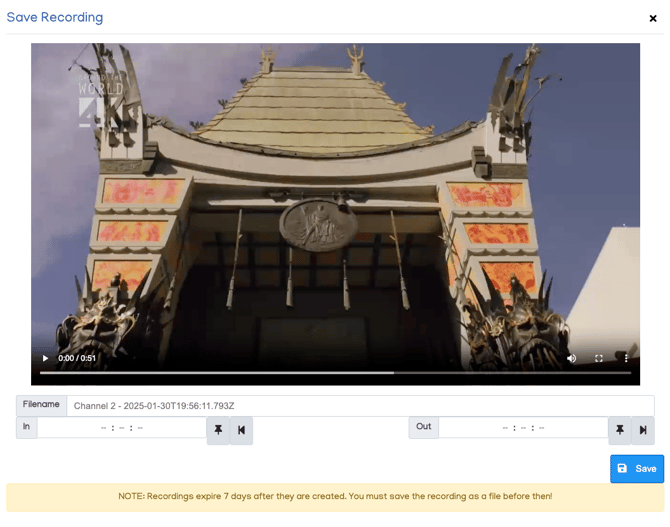
Task: Pin current time as In point
Action: click(219, 430)
